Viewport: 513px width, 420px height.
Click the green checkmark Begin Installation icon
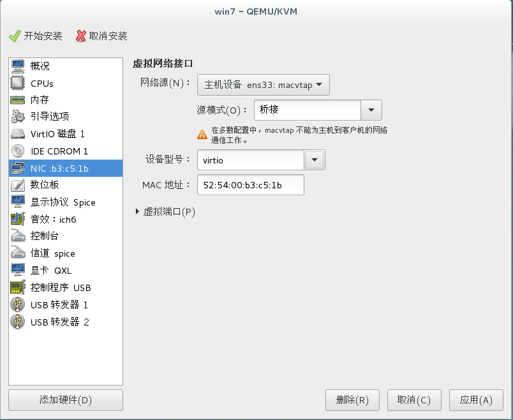[15, 36]
